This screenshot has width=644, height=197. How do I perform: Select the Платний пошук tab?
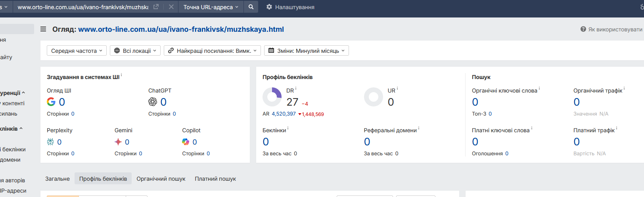coord(215,179)
